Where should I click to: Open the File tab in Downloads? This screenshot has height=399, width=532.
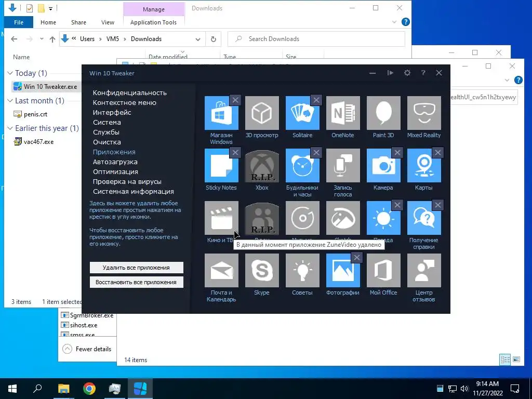[19, 22]
